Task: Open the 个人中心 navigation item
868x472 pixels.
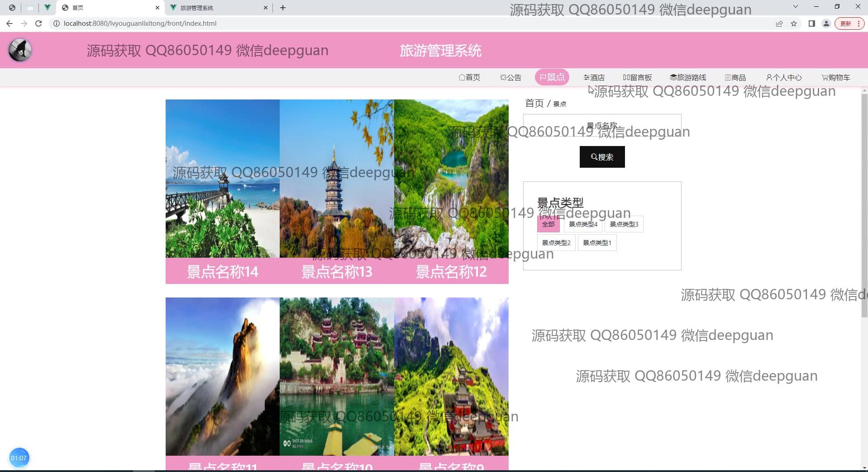Action: (x=784, y=77)
